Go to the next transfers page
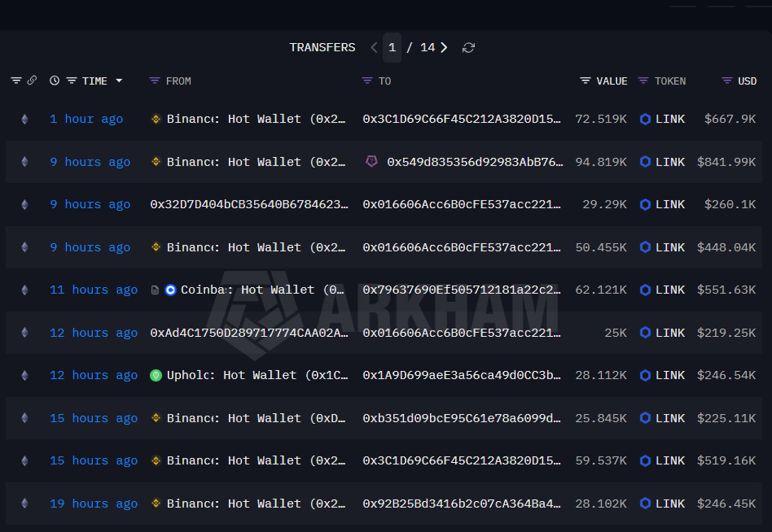The image size is (772, 532). point(444,48)
